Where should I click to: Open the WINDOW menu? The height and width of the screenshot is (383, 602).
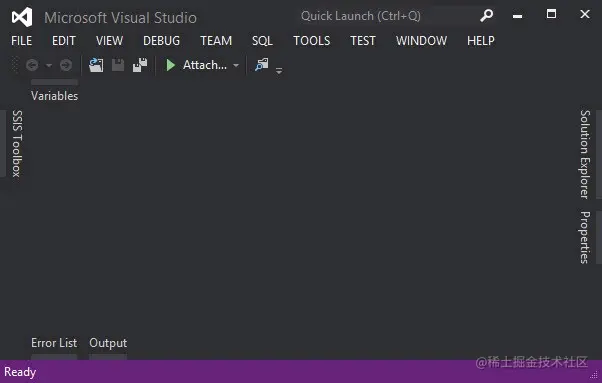pyautogui.click(x=422, y=41)
